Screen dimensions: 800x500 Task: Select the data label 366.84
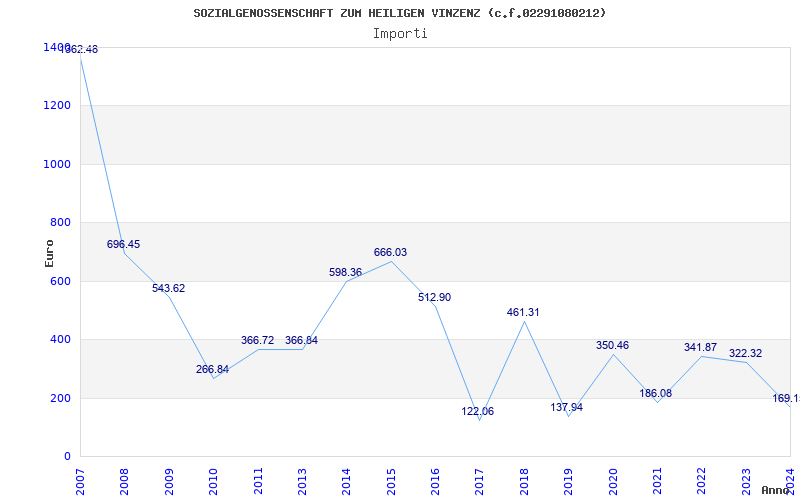pos(301,340)
